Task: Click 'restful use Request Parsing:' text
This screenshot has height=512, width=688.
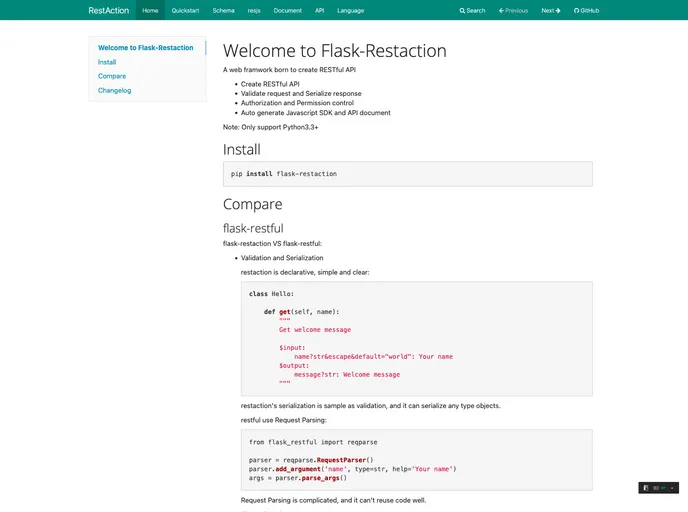Action: pyautogui.click(x=283, y=420)
